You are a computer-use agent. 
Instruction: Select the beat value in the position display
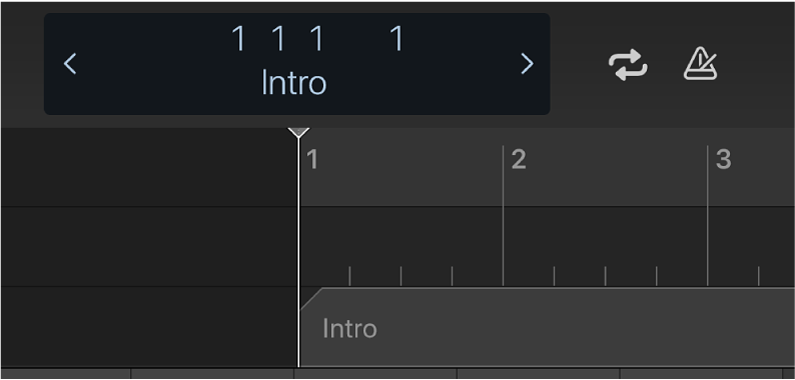[x=278, y=39]
